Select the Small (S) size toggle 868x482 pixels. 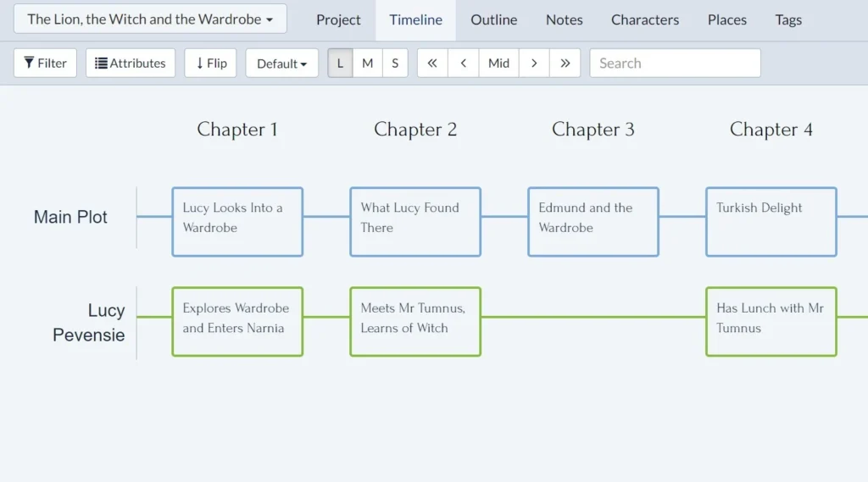pos(395,63)
